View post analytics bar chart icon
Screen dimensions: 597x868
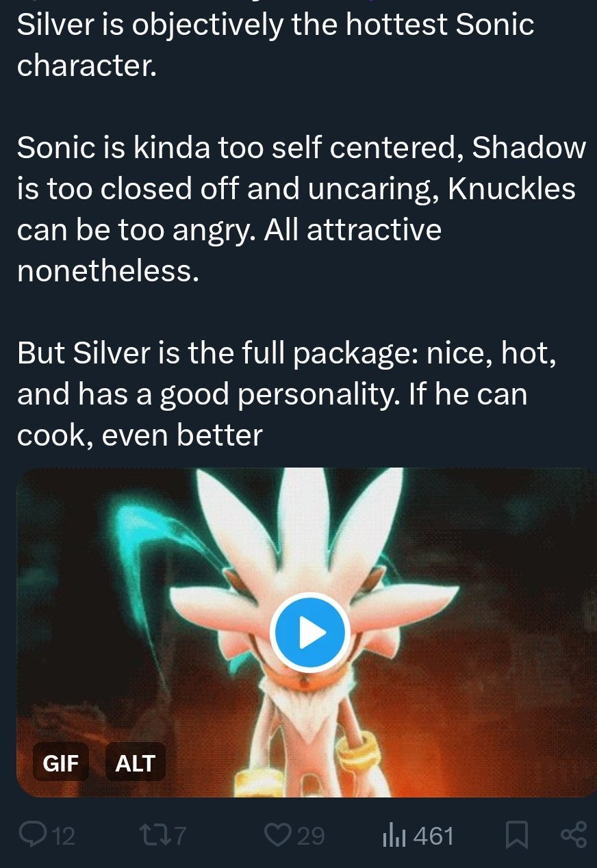(394, 835)
